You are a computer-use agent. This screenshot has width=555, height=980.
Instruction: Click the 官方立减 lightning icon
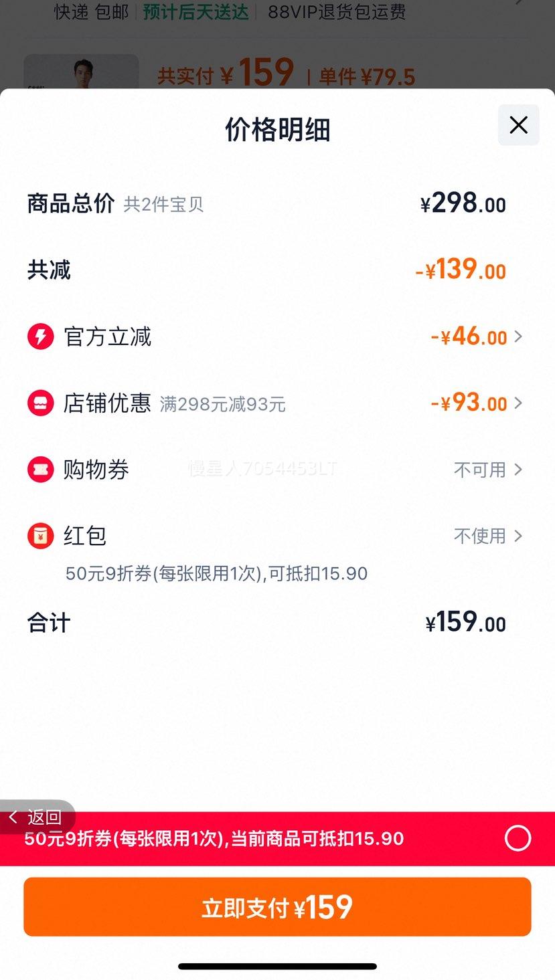click(40, 336)
